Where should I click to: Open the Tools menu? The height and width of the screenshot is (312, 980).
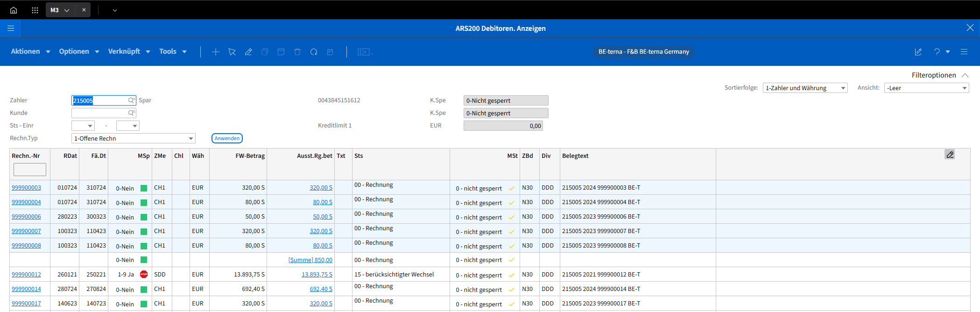[x=173, y=51]
